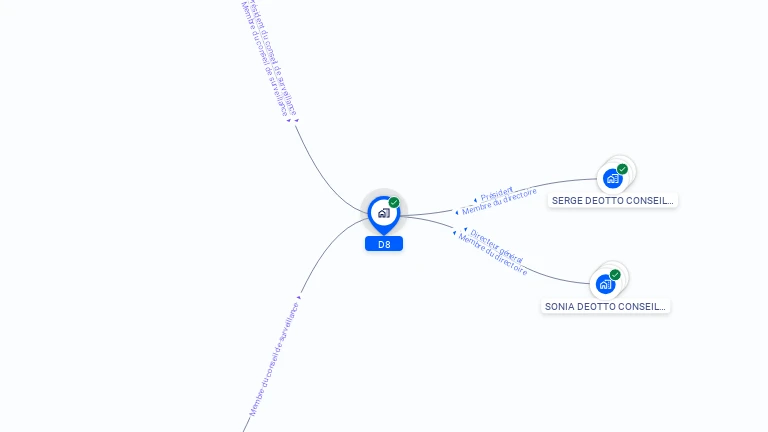Viewport: 768px width, 432px height.
Task: Click the Président relationship label
Action: point(497,193)
